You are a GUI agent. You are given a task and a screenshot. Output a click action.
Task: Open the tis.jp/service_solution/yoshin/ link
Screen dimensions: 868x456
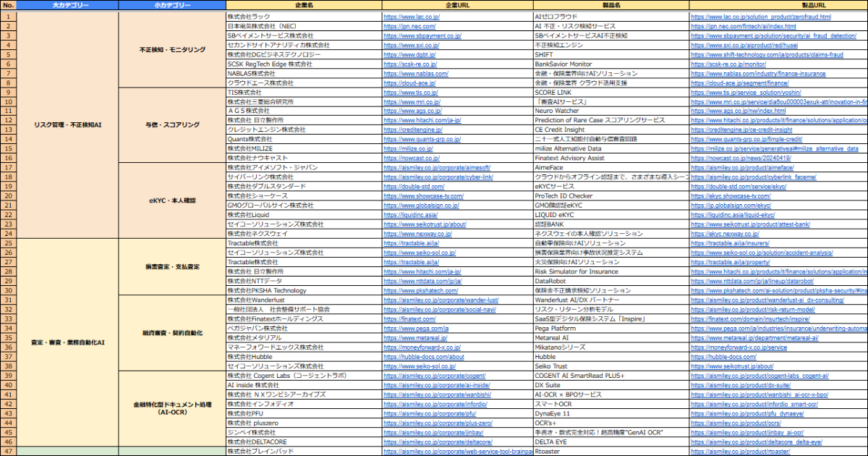746,93
